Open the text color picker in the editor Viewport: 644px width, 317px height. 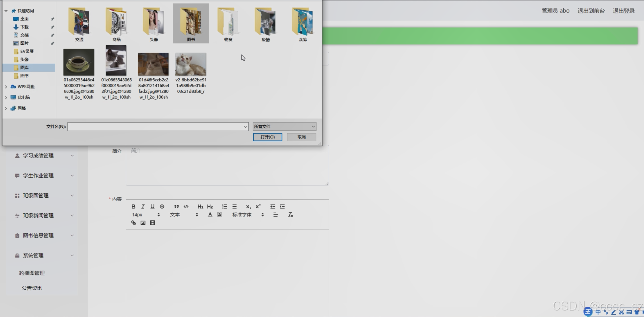click(210, 215)
